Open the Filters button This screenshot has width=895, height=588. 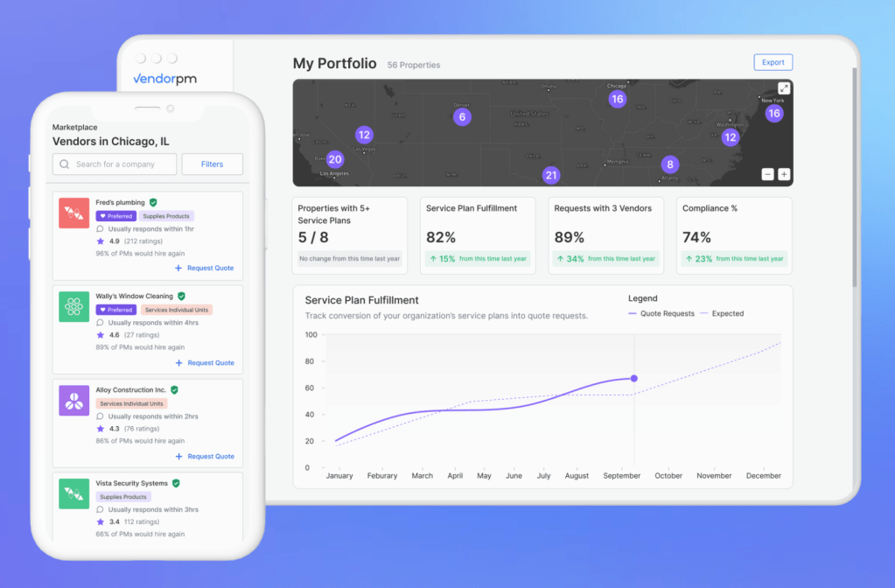(x=213, y=164)
